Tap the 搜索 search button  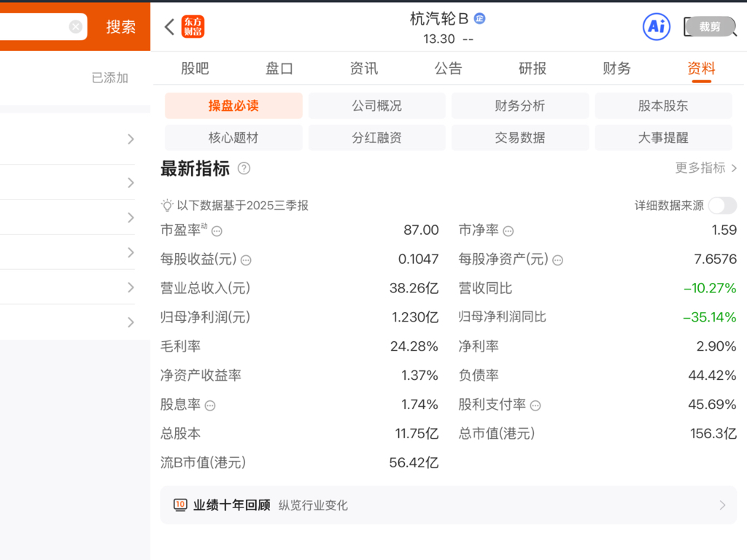click(x=120, y=27)
